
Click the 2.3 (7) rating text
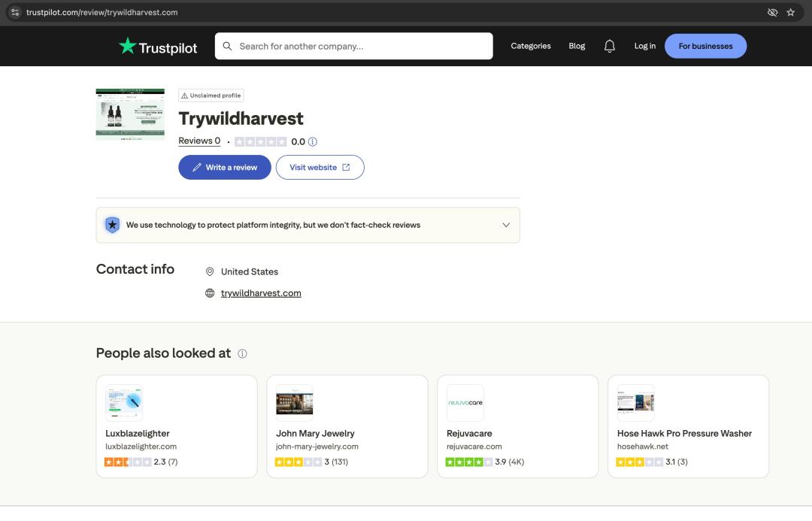pyautogui.click(x=165, y=462)
